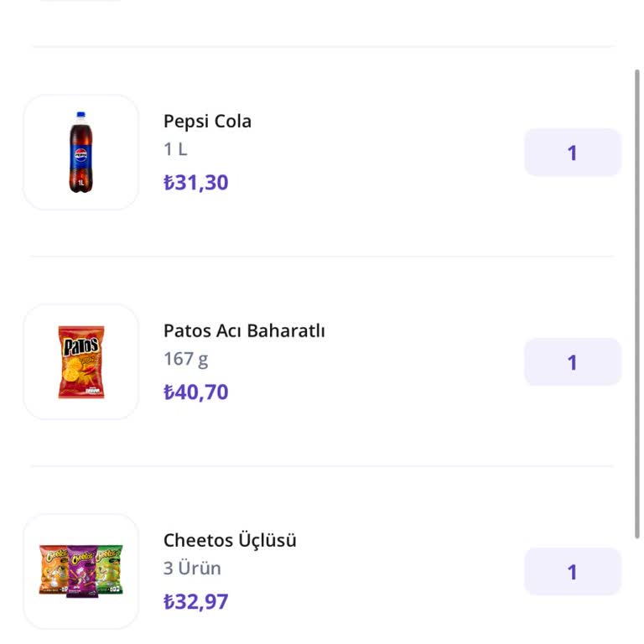Click the 3 Ürün count label
644x644 pixels.
[x=192, y=569]
